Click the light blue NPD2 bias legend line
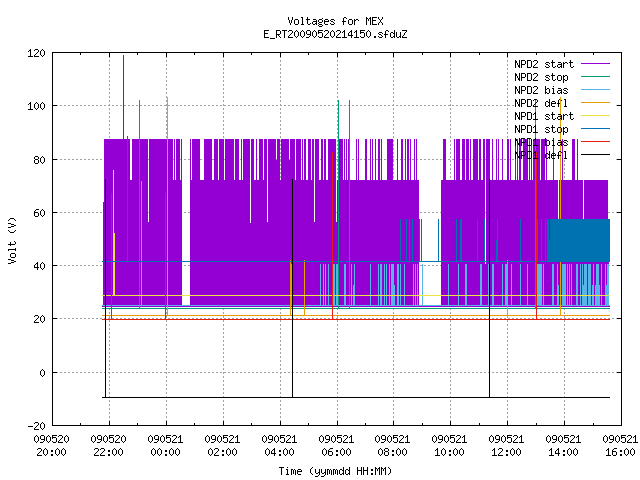Screen dimensions: 640x480 coord(595,90)
